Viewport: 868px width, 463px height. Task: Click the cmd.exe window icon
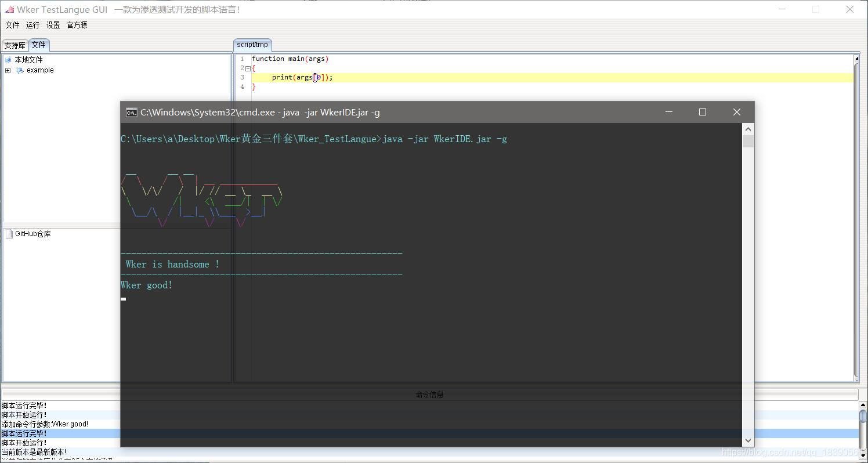point(132,113)
